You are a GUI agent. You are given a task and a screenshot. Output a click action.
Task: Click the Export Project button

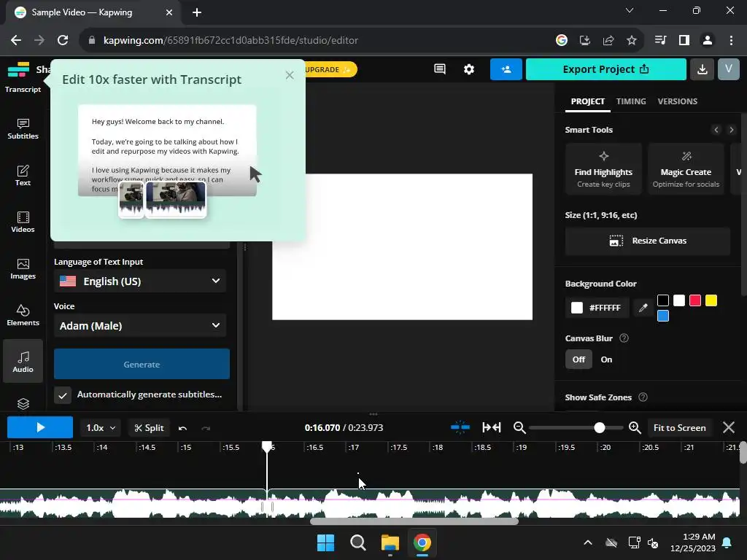(x=606, y=69)
